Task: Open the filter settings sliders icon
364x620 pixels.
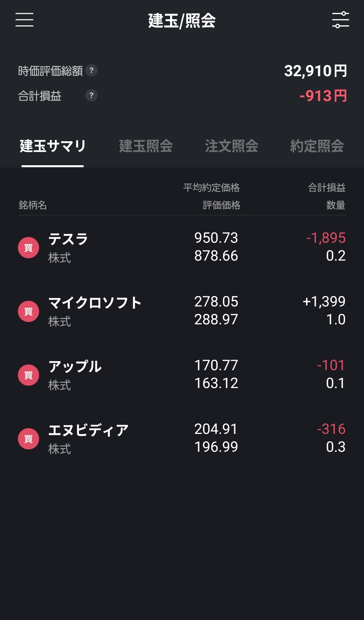Action: pos(340,20)
